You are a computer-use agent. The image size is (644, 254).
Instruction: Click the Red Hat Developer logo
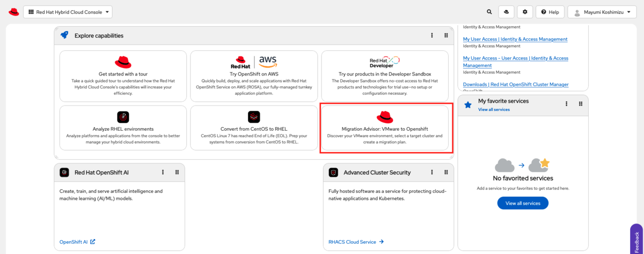tap(385, 62)
